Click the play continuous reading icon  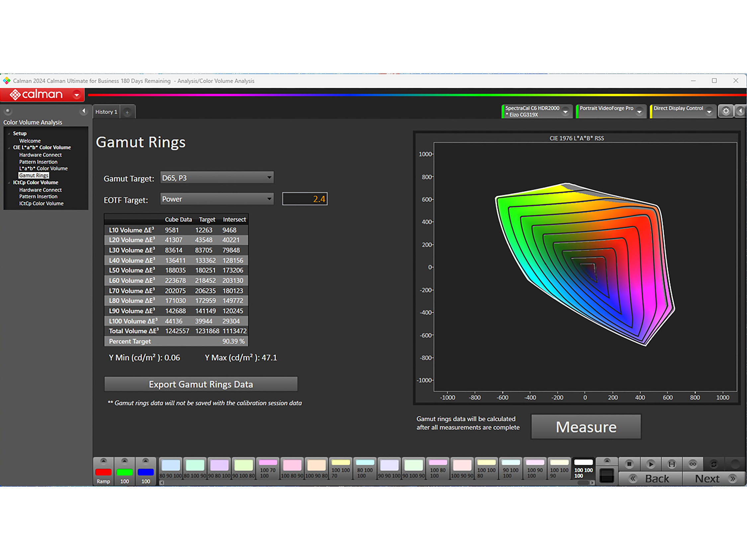(650, 464)
